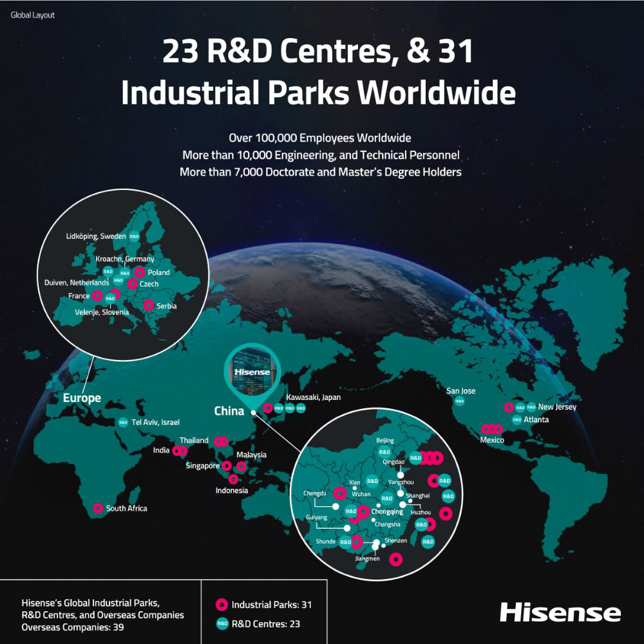Select the "Industrial Parks Worldwide" title line
Image resolution: width=644 pixels, height=644 pixels.
tap(318, 92)
